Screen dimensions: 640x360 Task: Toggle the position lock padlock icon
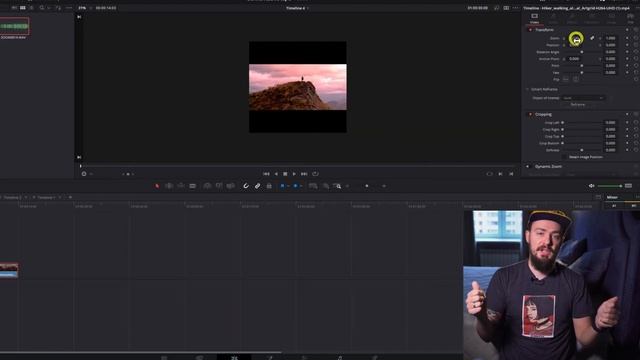269,186
